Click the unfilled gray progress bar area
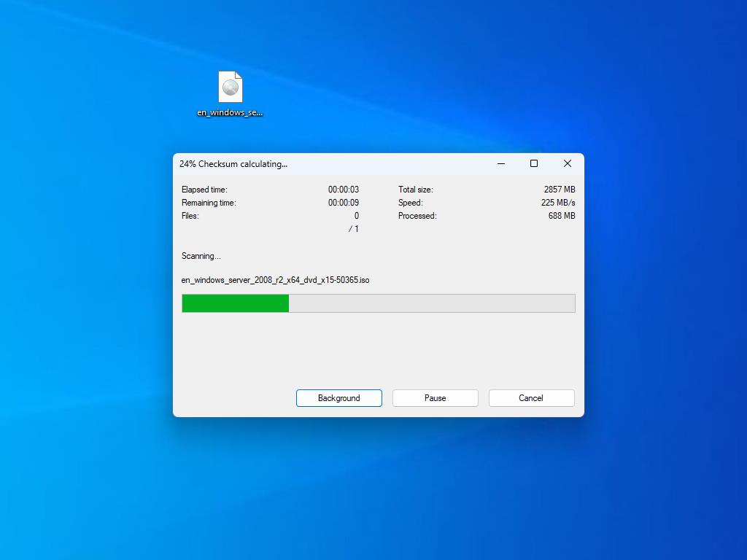Screen dimensions: 747x560 click(431, 303)
